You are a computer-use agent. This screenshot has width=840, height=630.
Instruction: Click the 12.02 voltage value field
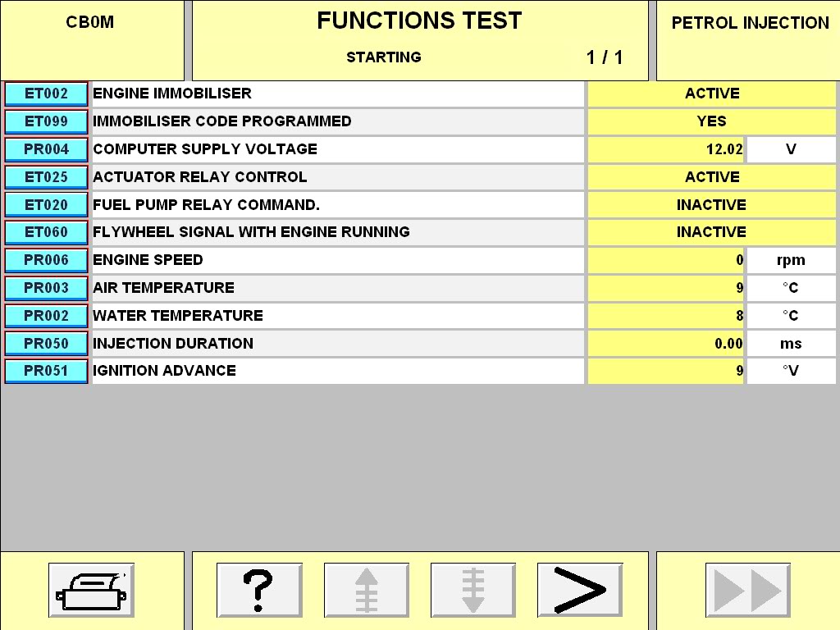(666, 150)
